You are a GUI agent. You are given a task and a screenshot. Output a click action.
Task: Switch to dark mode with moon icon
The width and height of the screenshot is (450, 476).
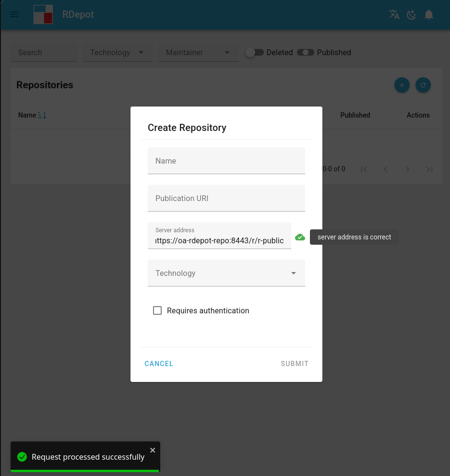click(x=412, y=14)
